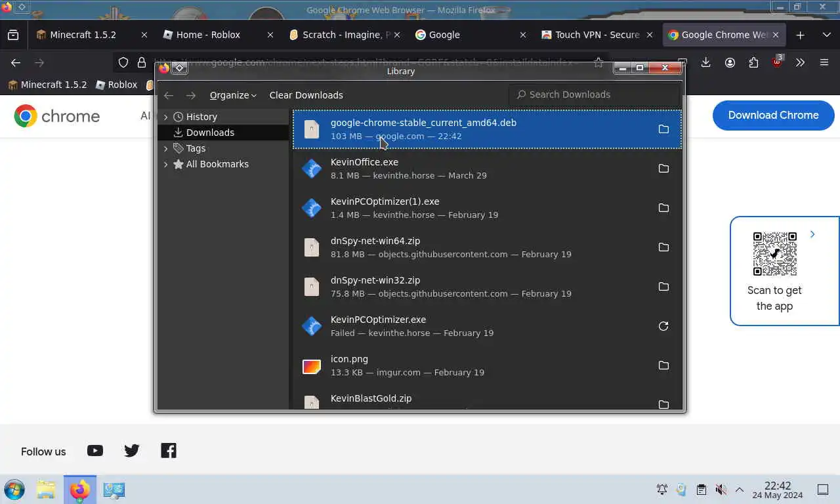Image resolution: width=840 pixels, height=504 pixels.
Task: Switch to the Touch VPN tab
Action: coord(597,35)
